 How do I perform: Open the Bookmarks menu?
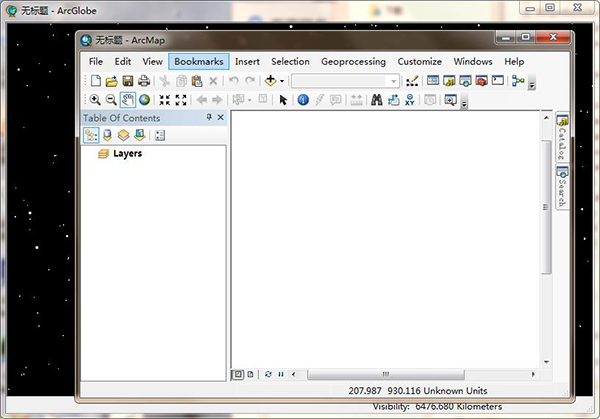tap(198, 61)
